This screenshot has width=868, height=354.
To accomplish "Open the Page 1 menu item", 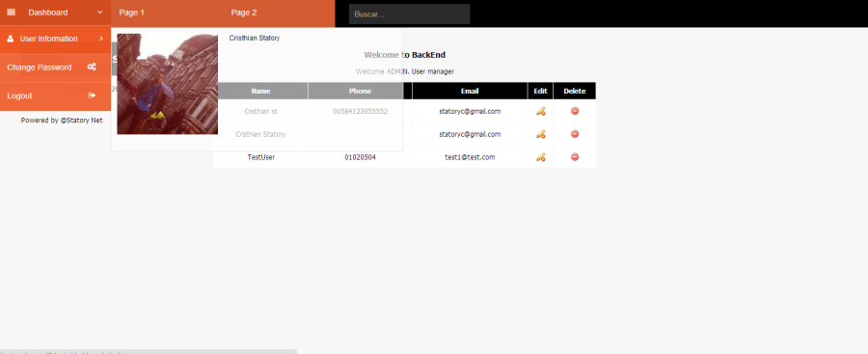I will (132, 13).
